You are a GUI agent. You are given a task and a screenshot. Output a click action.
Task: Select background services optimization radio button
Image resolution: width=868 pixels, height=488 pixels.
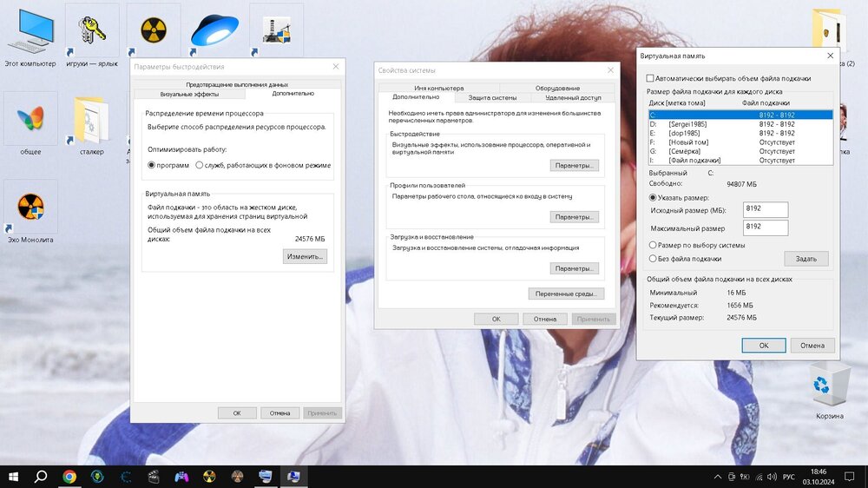(x=200, y=165)
